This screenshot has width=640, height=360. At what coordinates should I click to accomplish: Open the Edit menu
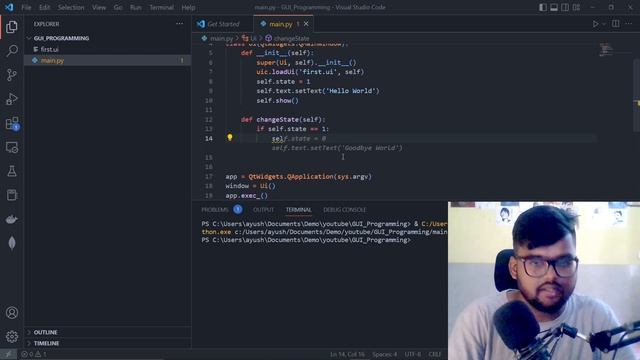point(44,7)
